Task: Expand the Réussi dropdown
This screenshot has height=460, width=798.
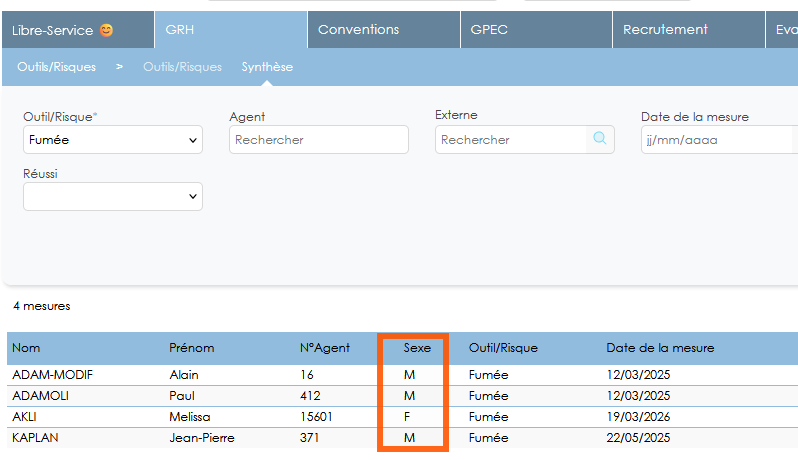Action: [x=113, y=196]
